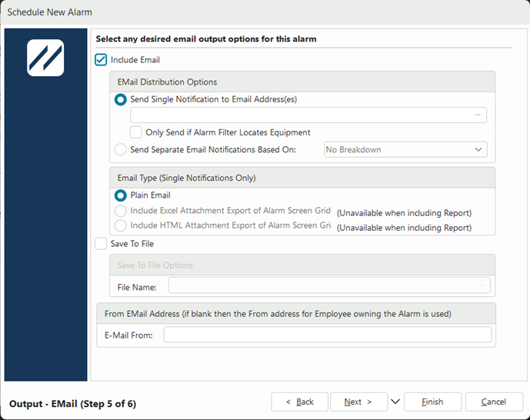Click the Email Type (Single Notifications Only) header
Screen dimensions: 530x420
pos(302,178)
